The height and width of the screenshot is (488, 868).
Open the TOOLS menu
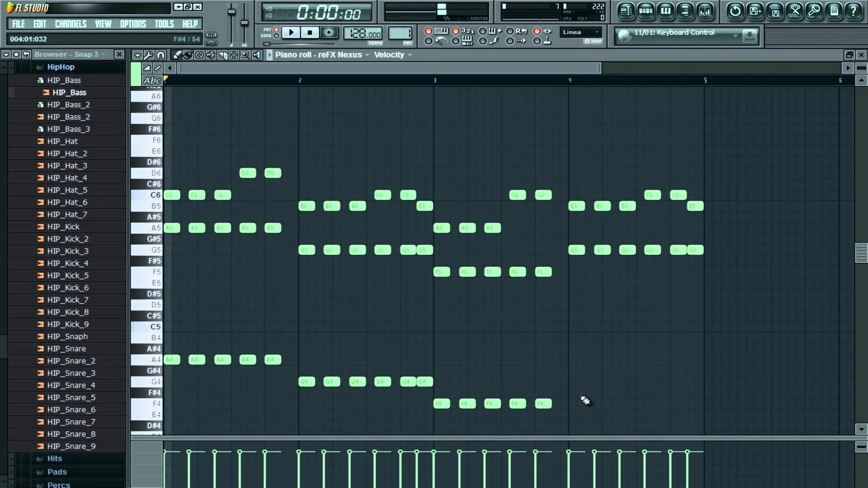coord(164,24)
